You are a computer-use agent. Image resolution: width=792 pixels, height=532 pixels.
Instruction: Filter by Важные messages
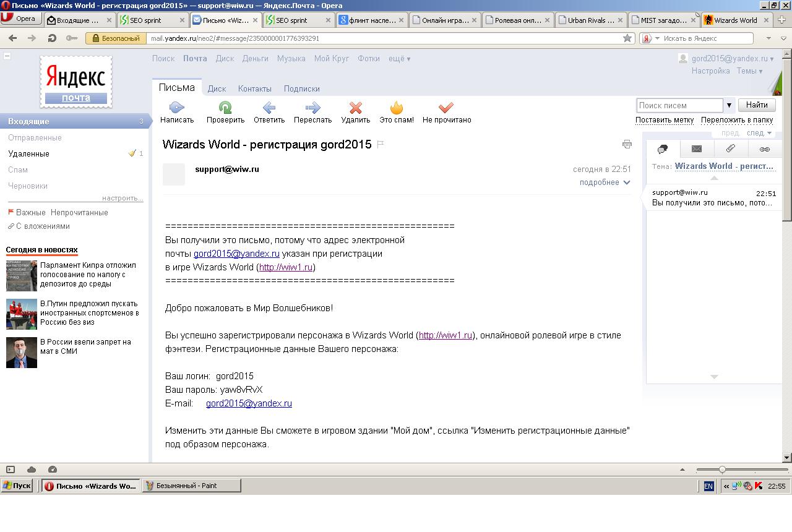pyautogui.click(x=31, y=212)
